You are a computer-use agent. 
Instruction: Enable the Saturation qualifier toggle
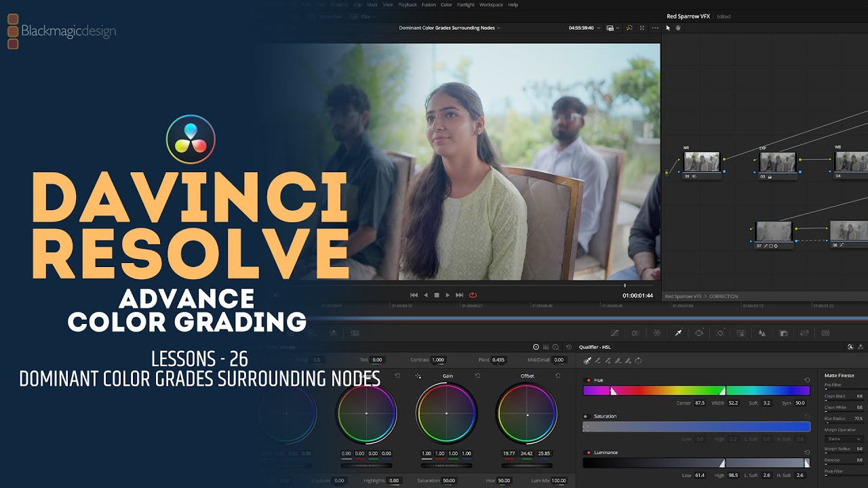[x=586, y=416]
